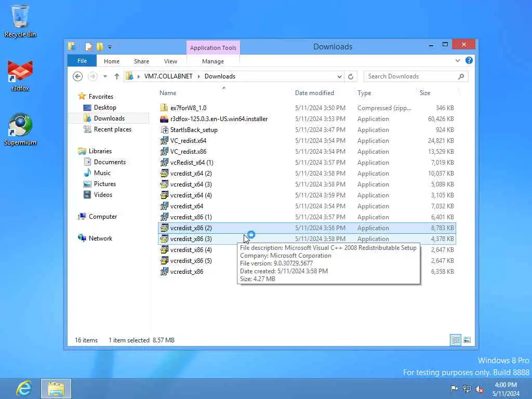Click the File Explorer taskbar button
The height and width of the screenshot is (399, 532).
(56, 389)
